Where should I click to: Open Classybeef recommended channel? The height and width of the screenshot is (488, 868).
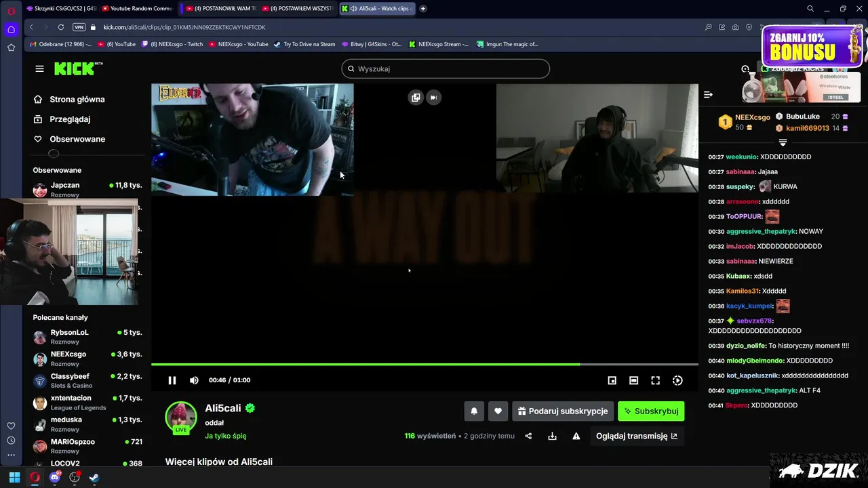pos(87,380)
